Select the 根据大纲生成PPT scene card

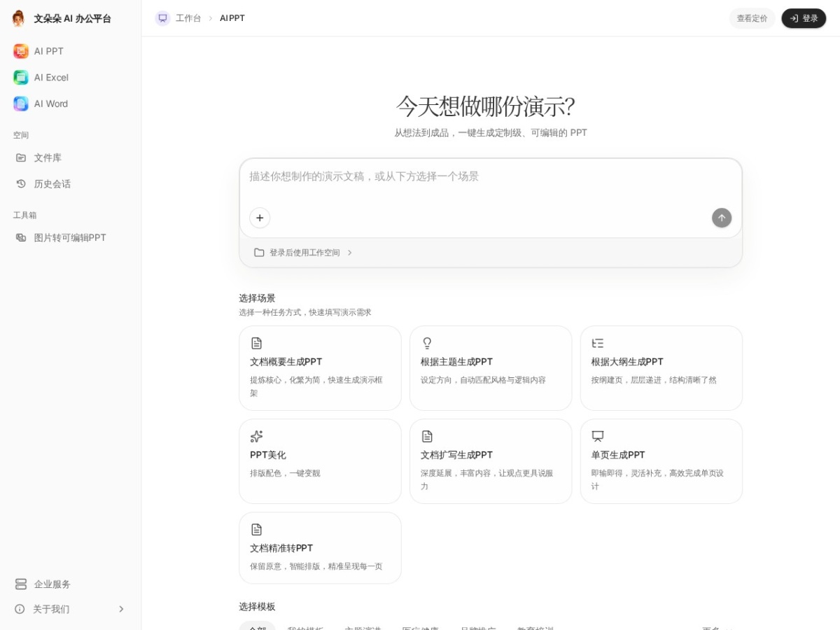pos(661,368)
